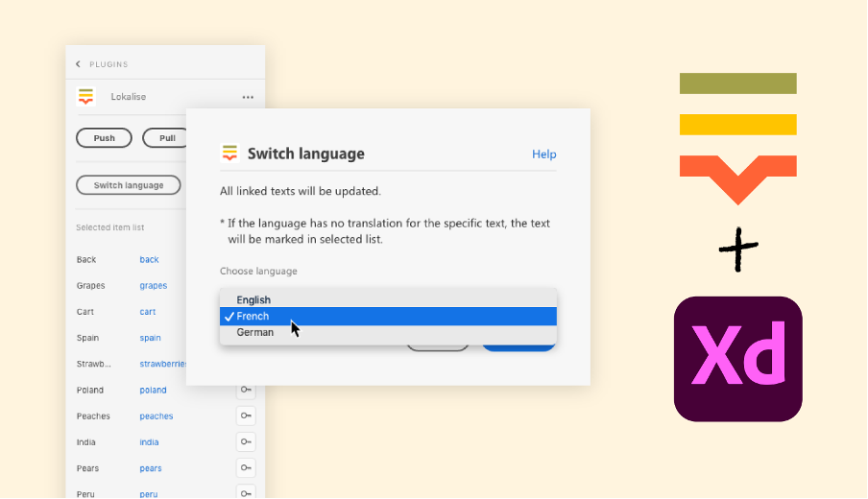The image size is (868, 499).
Task: Open the 'peru' key link
Action: pyautogui.click(x=149, y=494)
